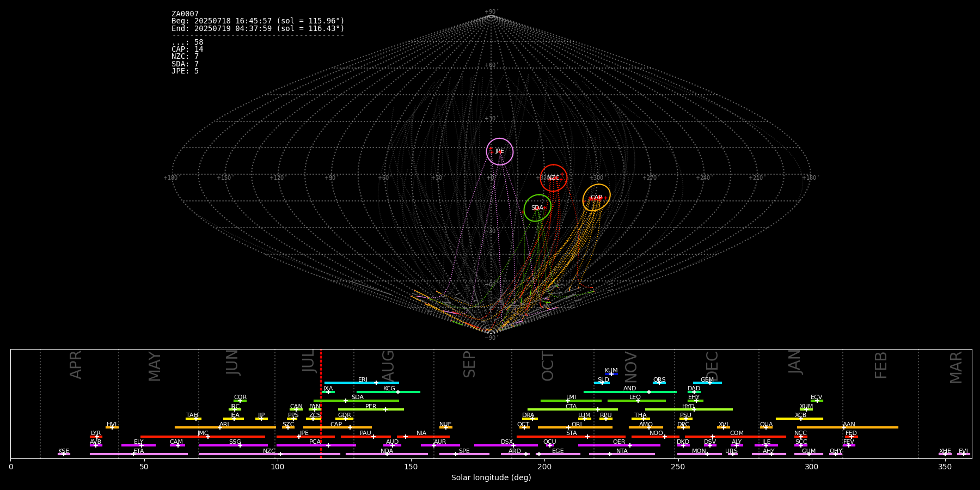The width and height of the screenshot is (980, 490).
Task: Click the DEC month label in timeline
Action: coord(712,366)
